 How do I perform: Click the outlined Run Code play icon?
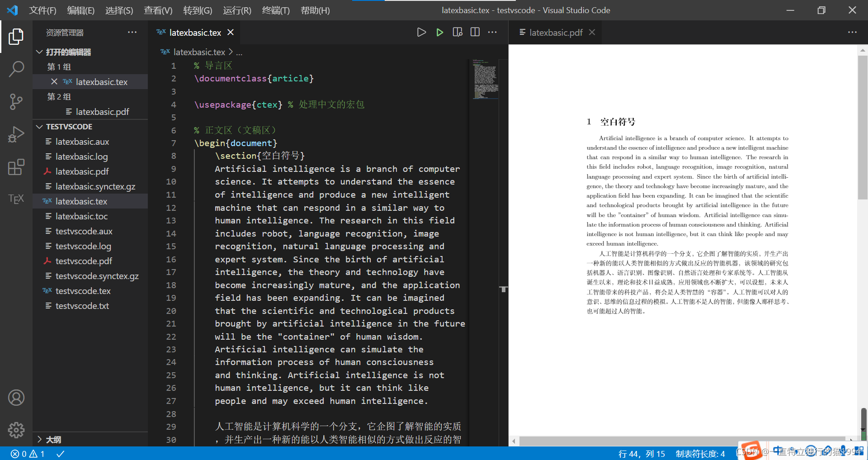(421, 32)
